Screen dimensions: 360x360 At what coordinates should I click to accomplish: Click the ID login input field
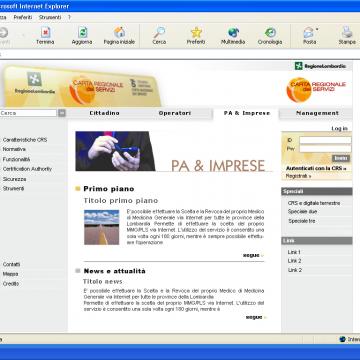(325, 140)
